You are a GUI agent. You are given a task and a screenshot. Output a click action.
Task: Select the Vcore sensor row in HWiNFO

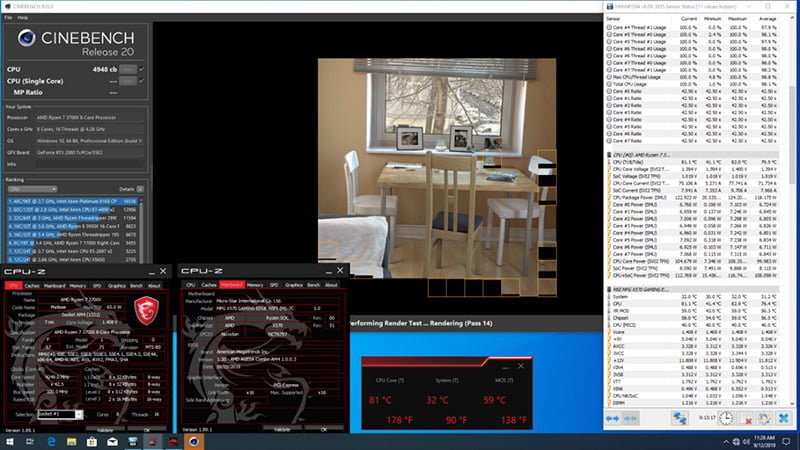692,332
